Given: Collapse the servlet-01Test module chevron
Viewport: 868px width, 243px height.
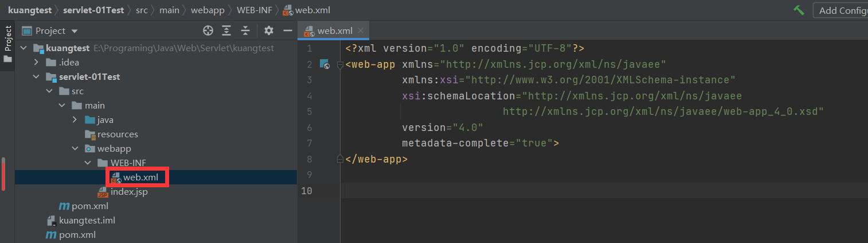Looking at the screenshot, I should click(x=36, y=77).
